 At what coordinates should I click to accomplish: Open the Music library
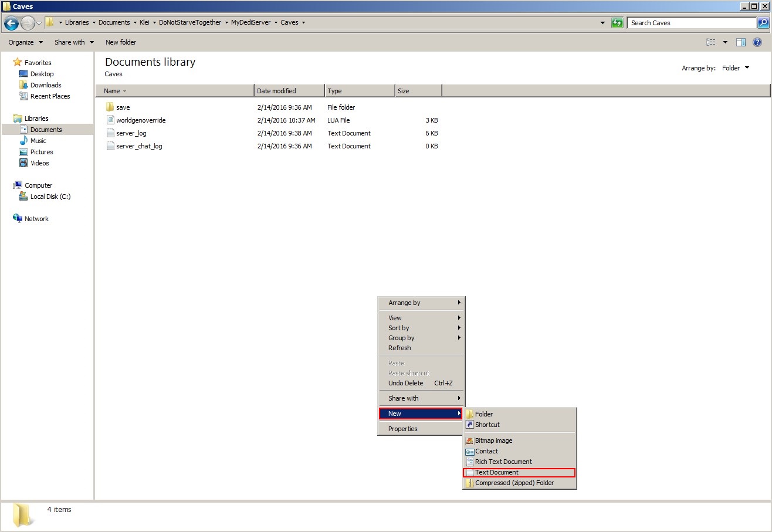coord(38,141)
